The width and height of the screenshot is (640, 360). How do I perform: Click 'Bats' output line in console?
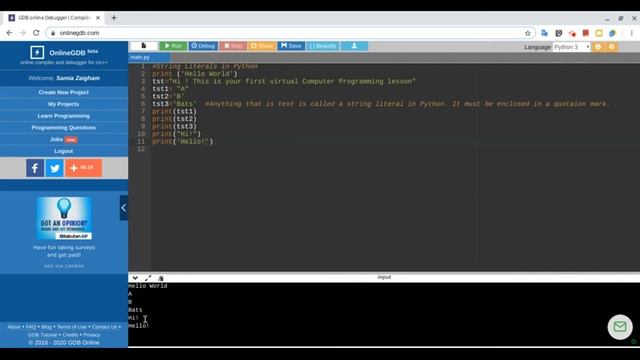coord(135,310)
